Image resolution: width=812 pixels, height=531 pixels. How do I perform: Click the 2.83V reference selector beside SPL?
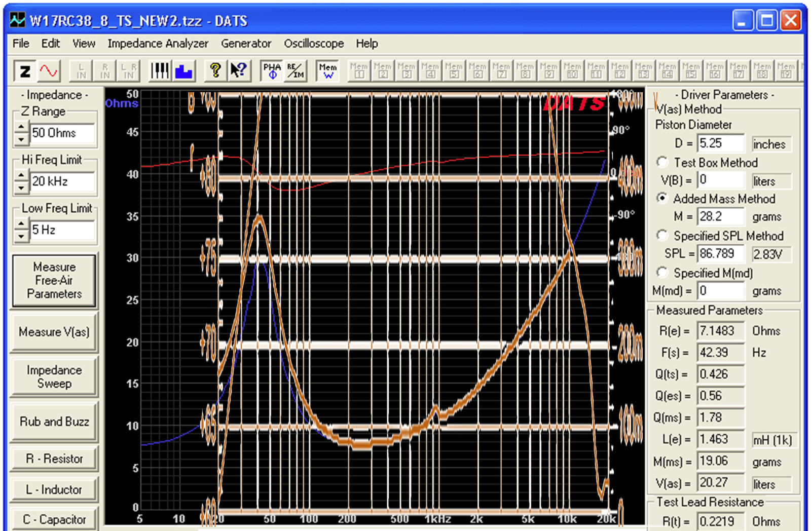(771, 254)
